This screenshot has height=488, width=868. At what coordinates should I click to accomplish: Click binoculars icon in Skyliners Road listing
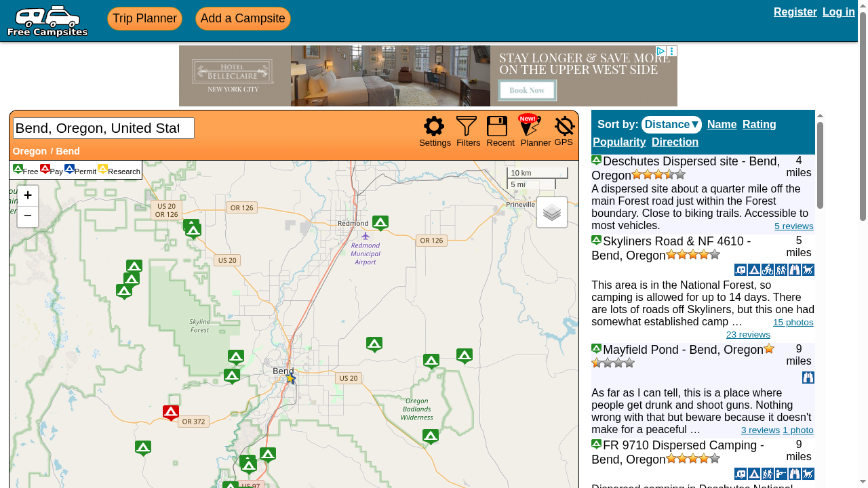pos(795,270)
